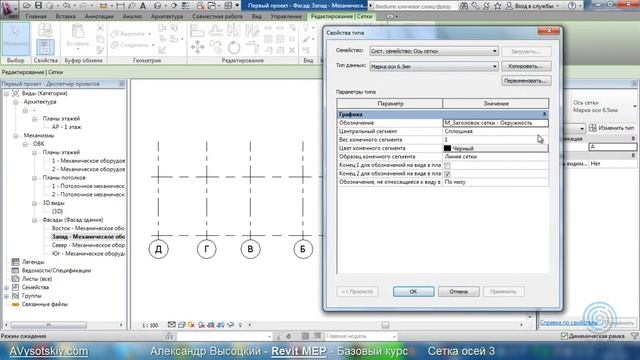Image resolution: width=640 pixels, height=360 pixels.
Task: Click the aligned dimension icon in quick access toolbar
Action: 120,6
